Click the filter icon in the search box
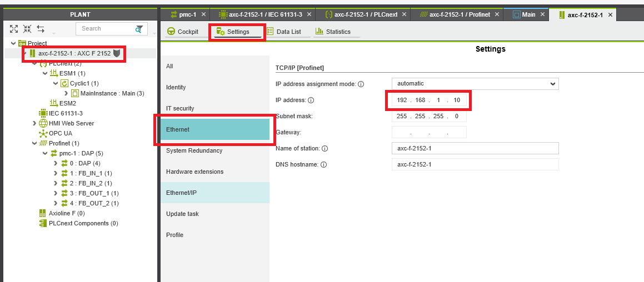This screenshot has width=644, height=282. tap(139, 29)
